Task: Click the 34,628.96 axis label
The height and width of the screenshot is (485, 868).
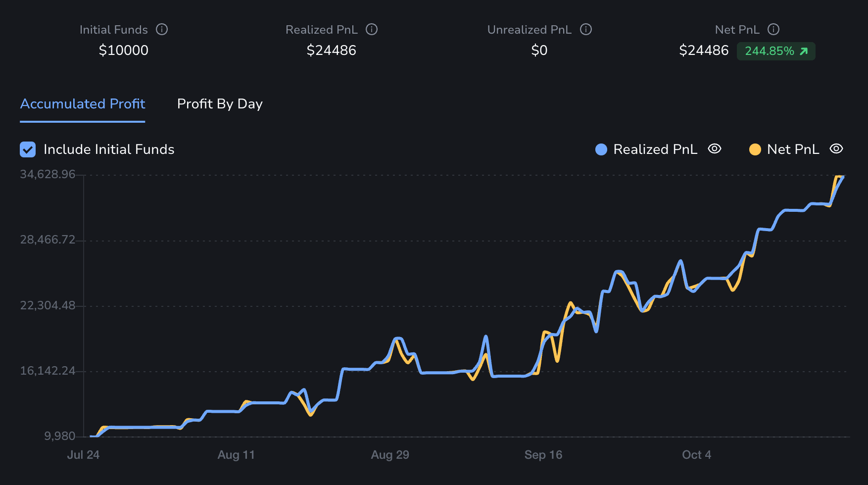Action: click(48, 174)
